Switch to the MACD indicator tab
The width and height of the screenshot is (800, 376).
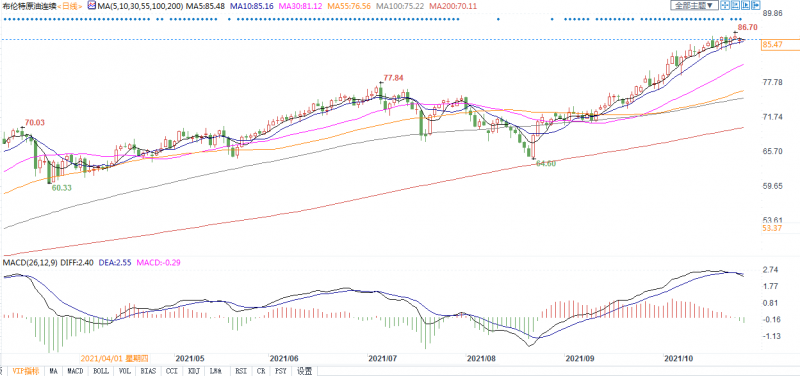(76, 371)
